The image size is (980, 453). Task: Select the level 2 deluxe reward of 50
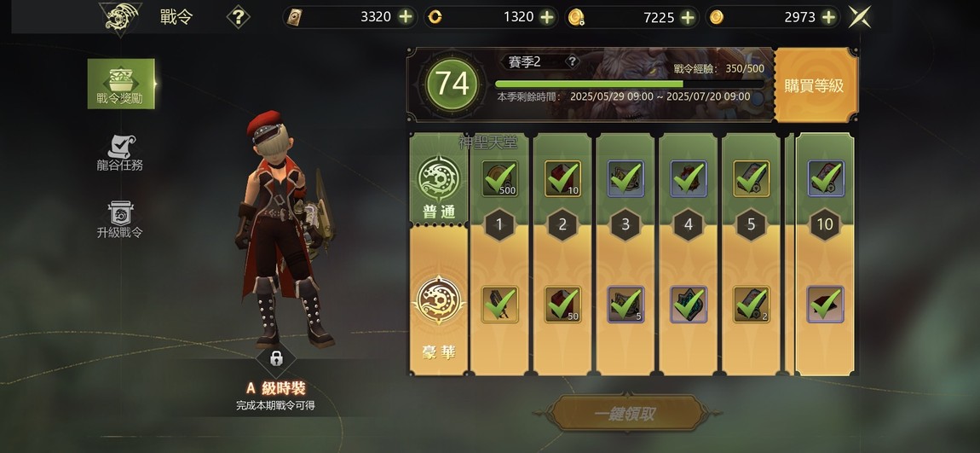(562, 305)
